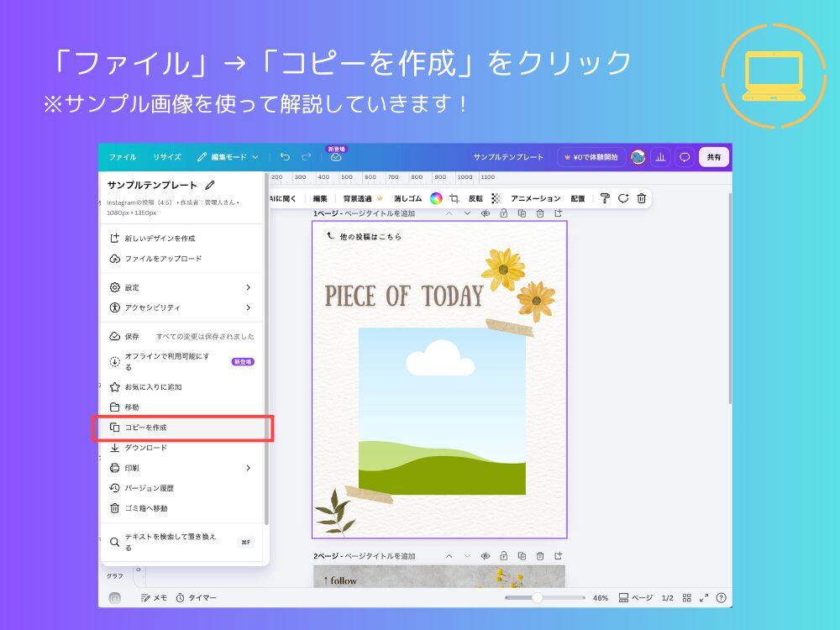Expand the 設定 submenu
The image size is (840, 630).
[182, 287]
